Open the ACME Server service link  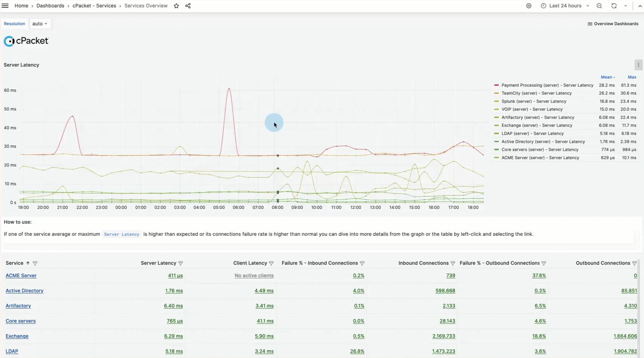pos(21,276)
